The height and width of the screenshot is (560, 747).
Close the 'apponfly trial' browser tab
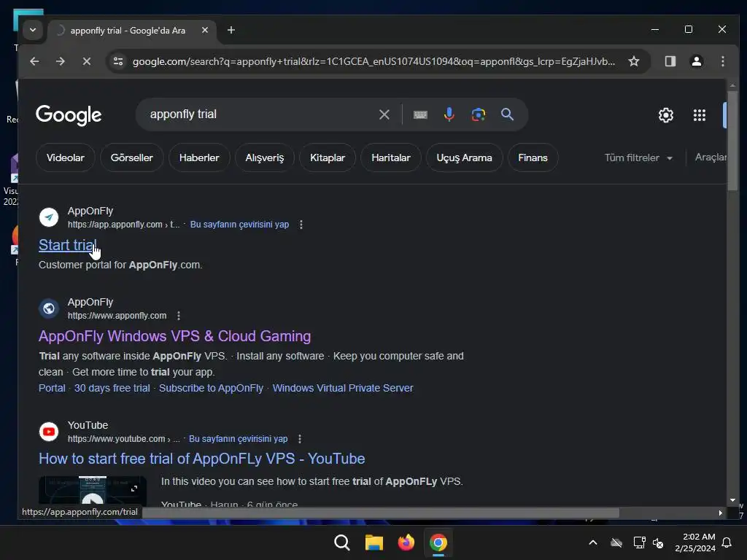(x=205, y=30)
